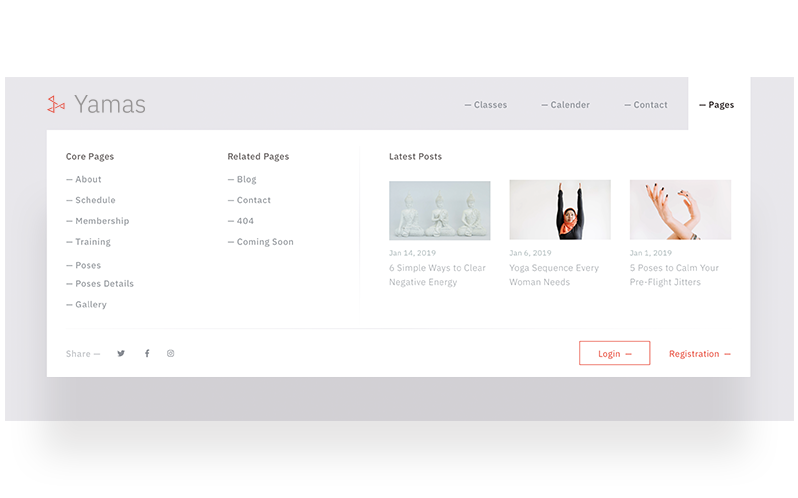Go to Calender in navigation
Viewport: 798px width, 498px height.
pos(565,105)
